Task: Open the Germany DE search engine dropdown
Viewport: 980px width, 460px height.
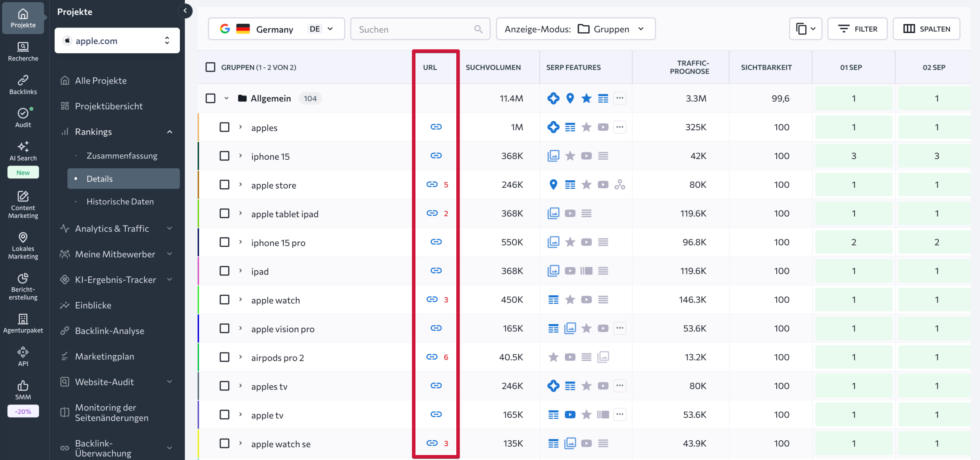Action: [276, 29]
